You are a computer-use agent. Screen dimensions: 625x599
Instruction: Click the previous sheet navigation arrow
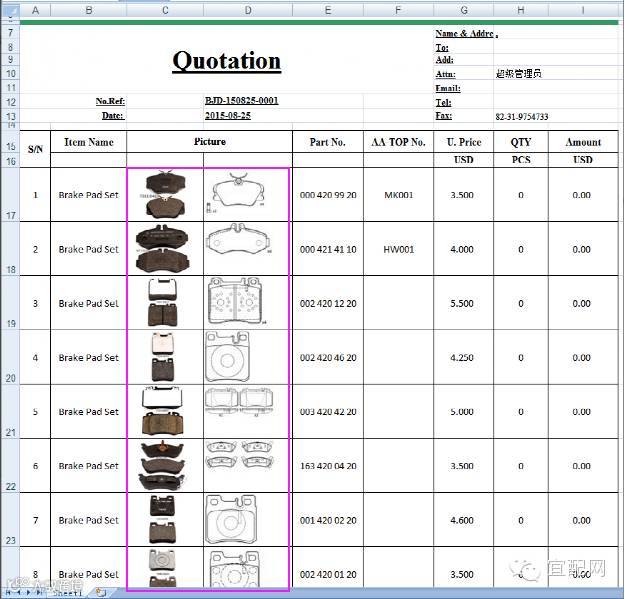coord(18,593)
